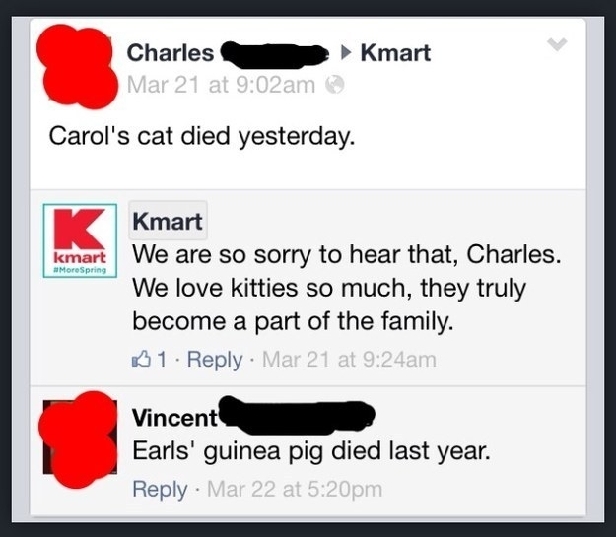Open Charles's profile from the name link
This screenshot has height=537, width=616.
point(170,52)
